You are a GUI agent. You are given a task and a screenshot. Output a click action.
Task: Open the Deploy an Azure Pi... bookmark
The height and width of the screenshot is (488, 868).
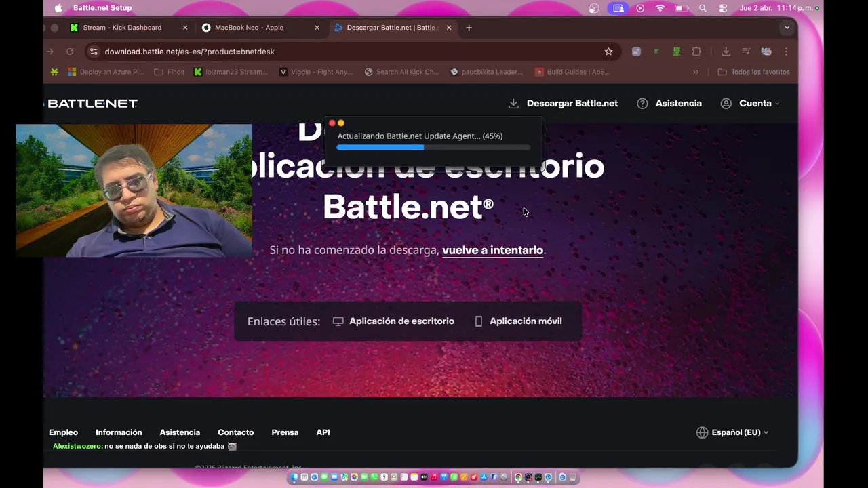(x=106, y=72)
